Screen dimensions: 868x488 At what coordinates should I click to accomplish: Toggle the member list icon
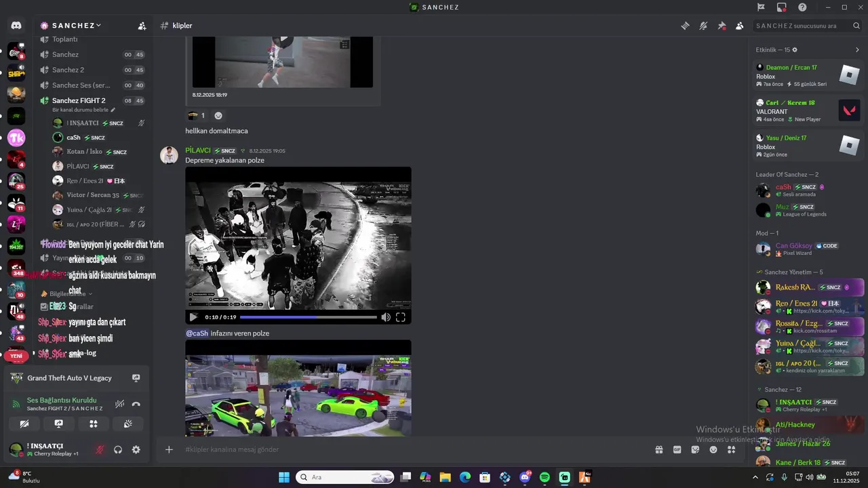click(x=740, y=26)
